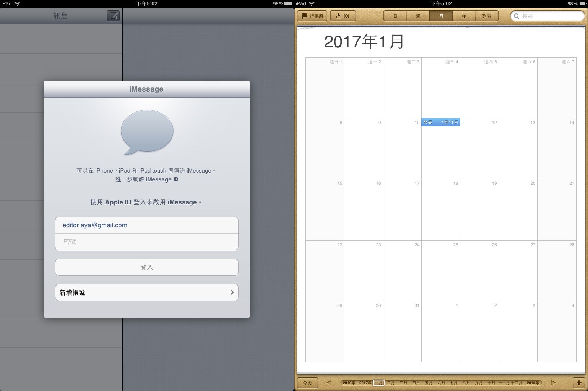Click the Calendar status bar Wi-Fi icon
This screenshot has width=588, height=391.
(x=312, y=3)
